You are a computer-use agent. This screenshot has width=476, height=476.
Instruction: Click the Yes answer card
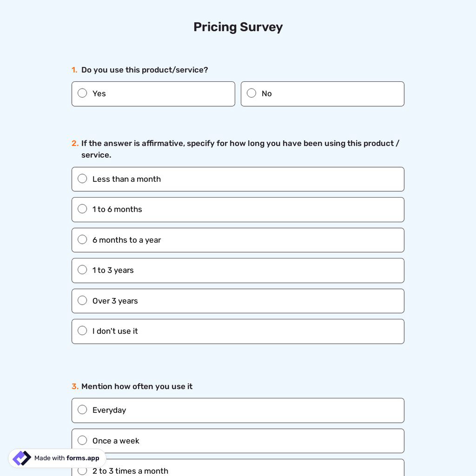point(153,93)
